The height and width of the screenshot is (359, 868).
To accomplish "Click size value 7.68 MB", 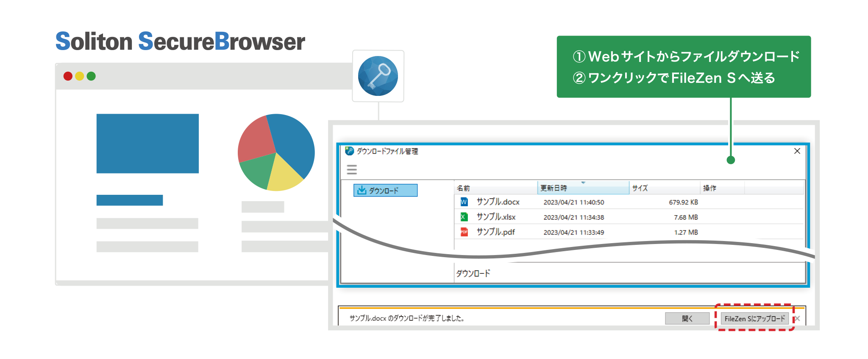I will 686,217.
